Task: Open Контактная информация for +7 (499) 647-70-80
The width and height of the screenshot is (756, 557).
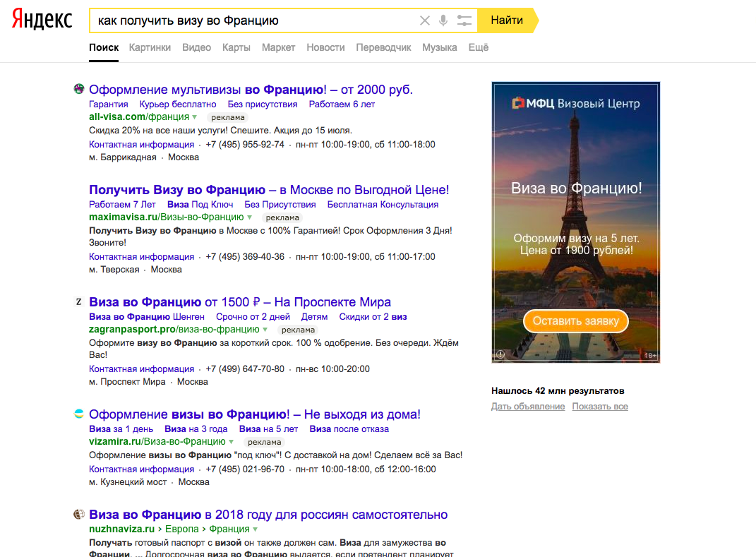Action: (141, 369)
